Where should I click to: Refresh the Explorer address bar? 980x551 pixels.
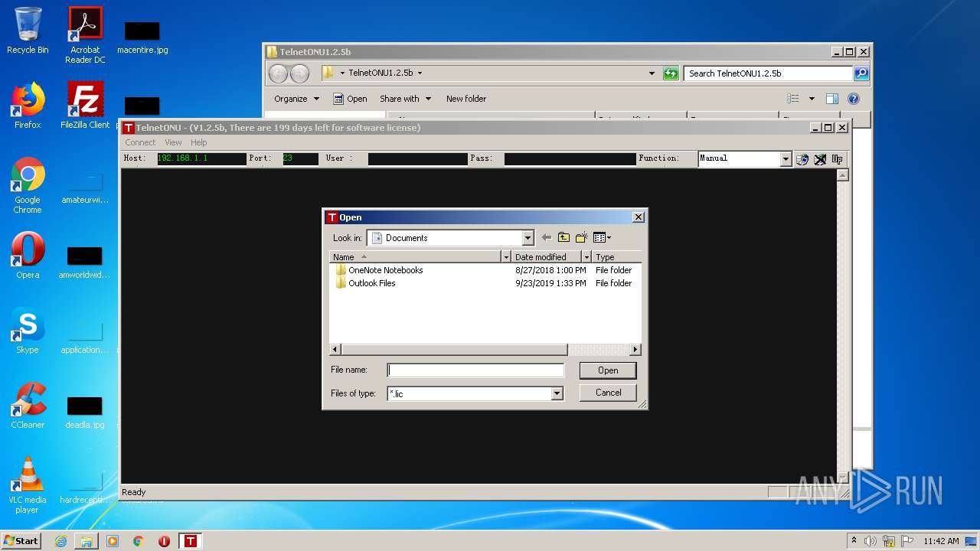(671, 73)
